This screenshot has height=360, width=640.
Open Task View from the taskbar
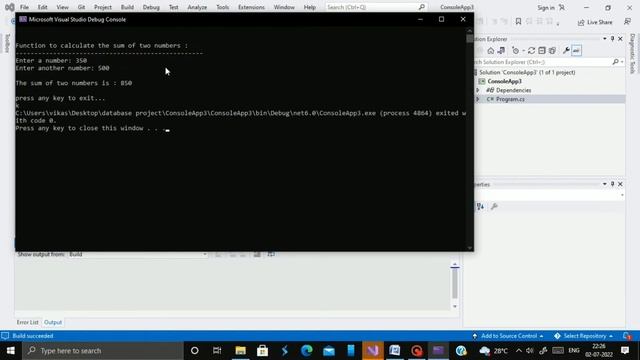click(x=217, y=351)
